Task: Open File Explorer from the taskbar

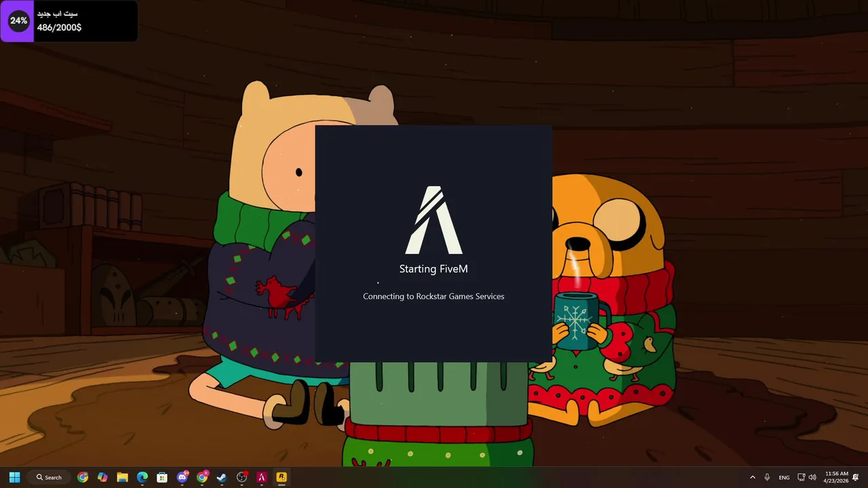Action: click(122, 477)
